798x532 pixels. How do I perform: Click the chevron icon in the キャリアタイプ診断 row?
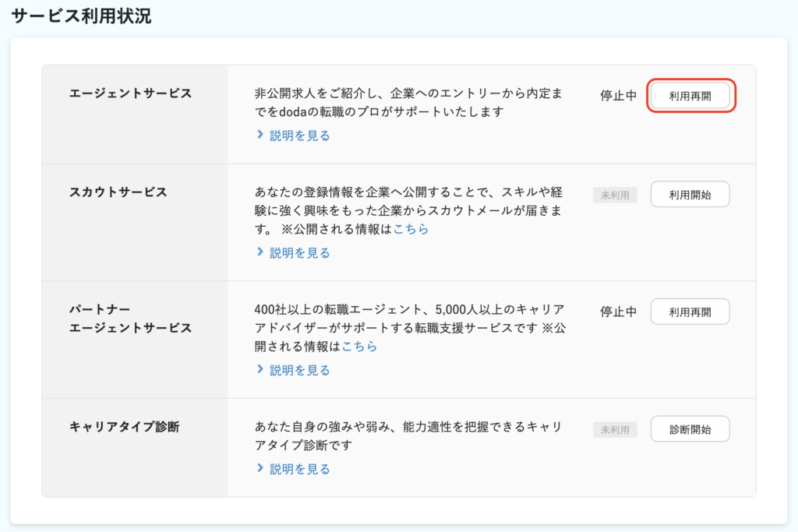coord(260,469)
